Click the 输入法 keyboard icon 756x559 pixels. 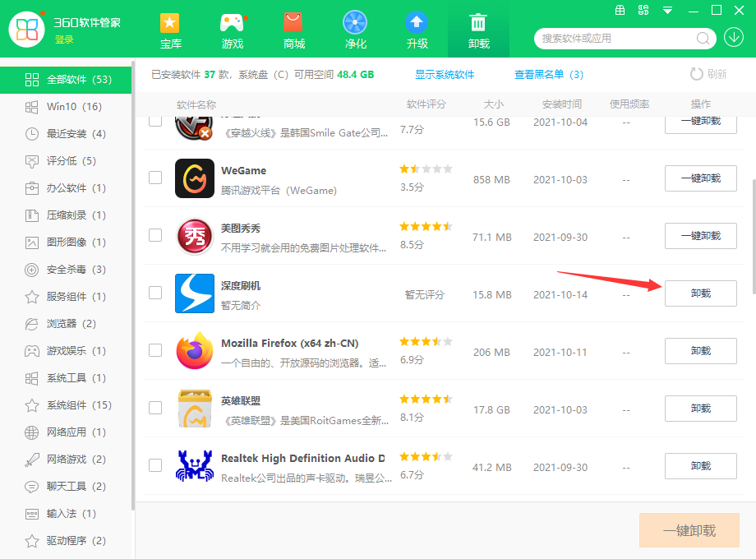(x=32, y=514)
